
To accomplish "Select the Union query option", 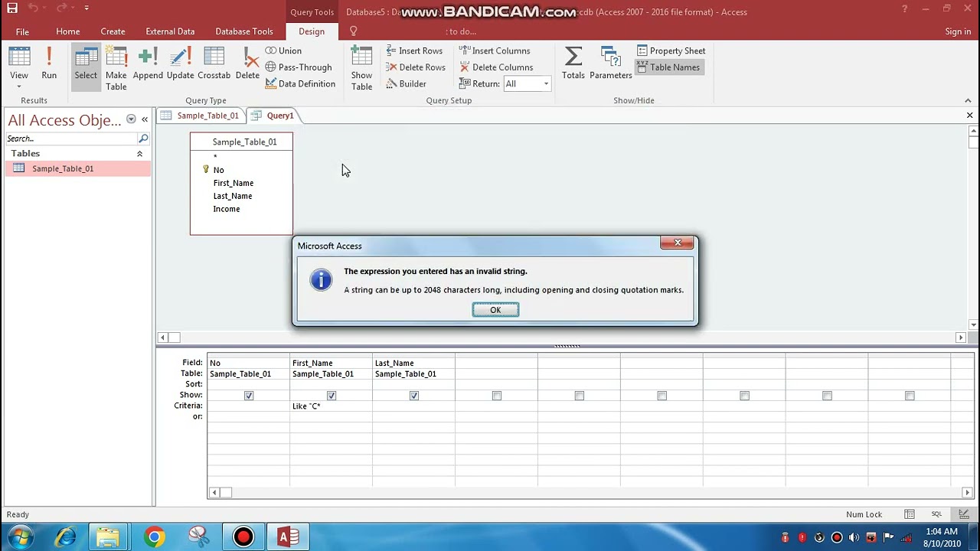I will point(283,51).
